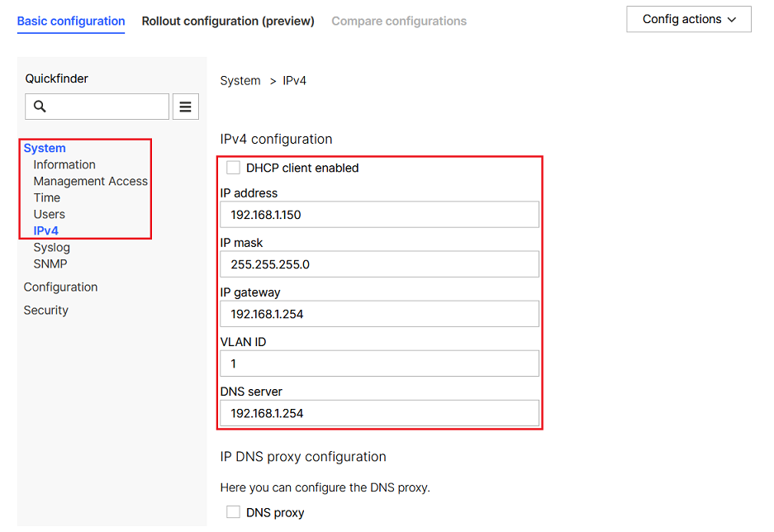Image resolution: width=774 pixels, height=532 pixels.
Task: Click the Compare configurations tab
Action: point(398,21)
